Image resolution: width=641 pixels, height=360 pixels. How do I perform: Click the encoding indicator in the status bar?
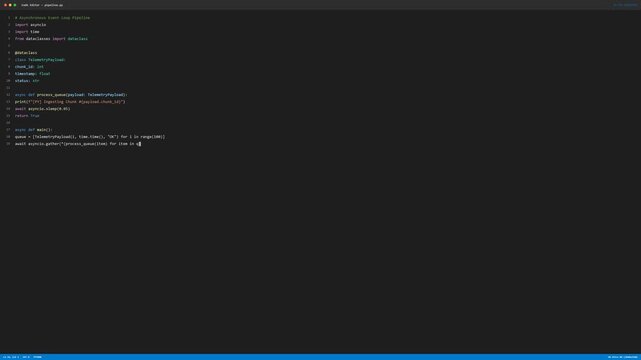(x=26, y=357)
